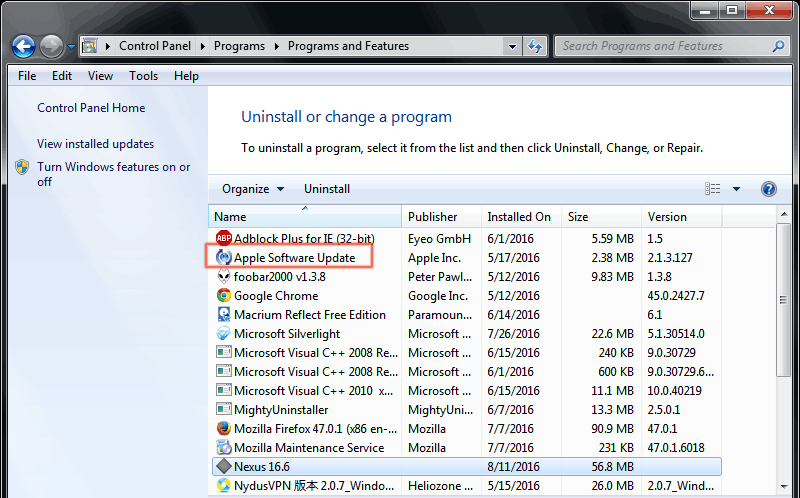The width and height of the screenshot is (800, 498).
Task: Expand the Organize dropdown
Action: click(x=253, y=189)
